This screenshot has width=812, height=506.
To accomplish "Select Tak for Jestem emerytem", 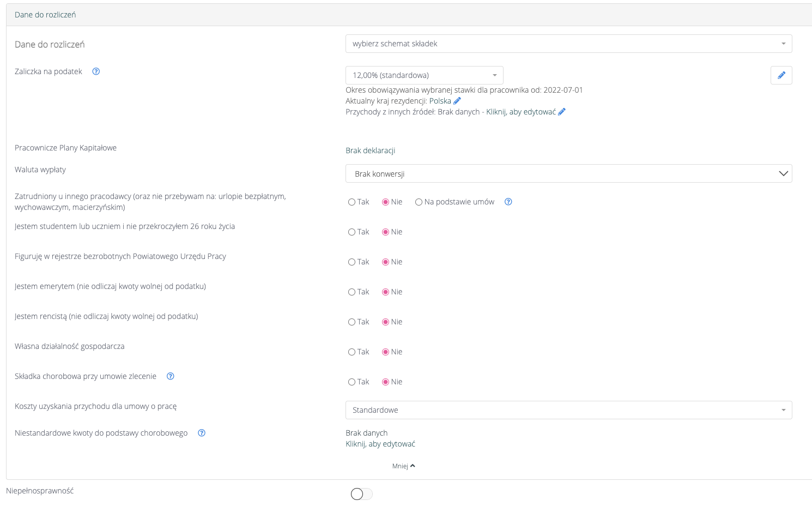I will click(352, 292).
